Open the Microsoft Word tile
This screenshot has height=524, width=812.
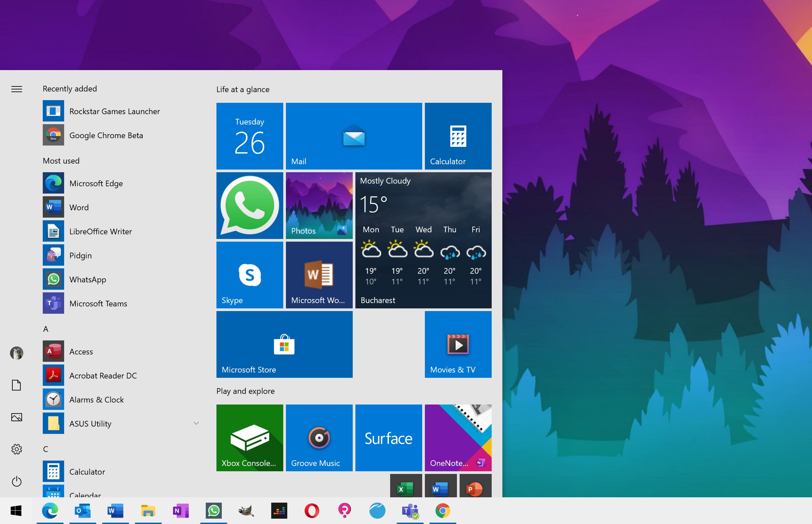(x=319, y=275)
